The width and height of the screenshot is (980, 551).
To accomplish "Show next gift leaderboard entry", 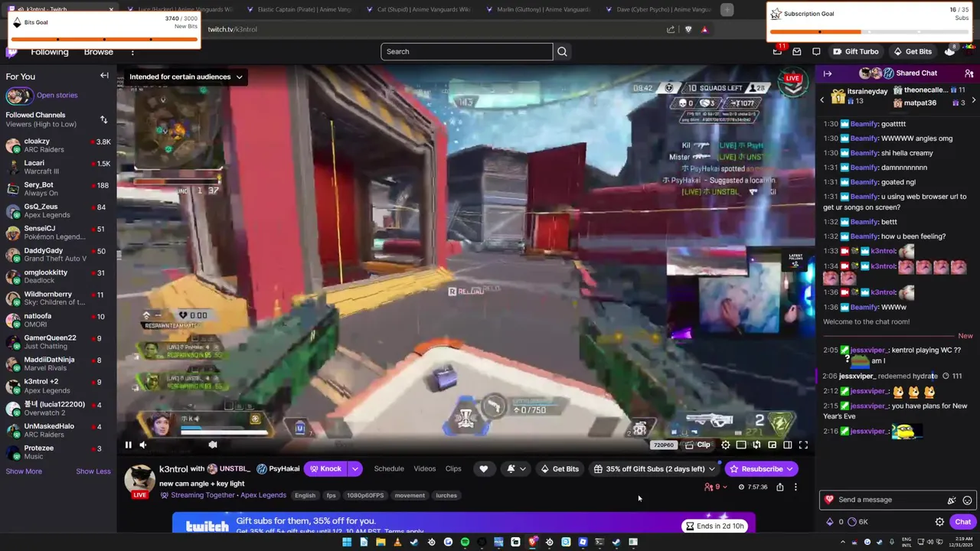I will click(974, 99).
